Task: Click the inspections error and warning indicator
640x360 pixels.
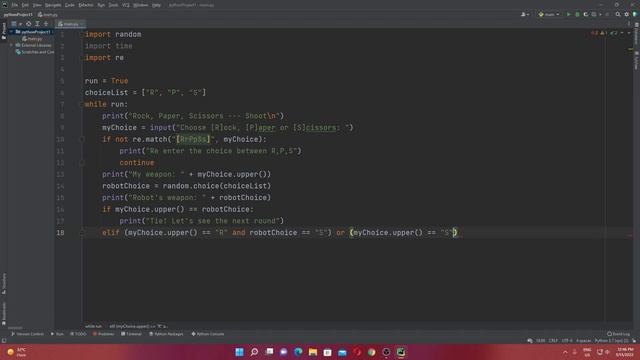Action: point(604,33)
